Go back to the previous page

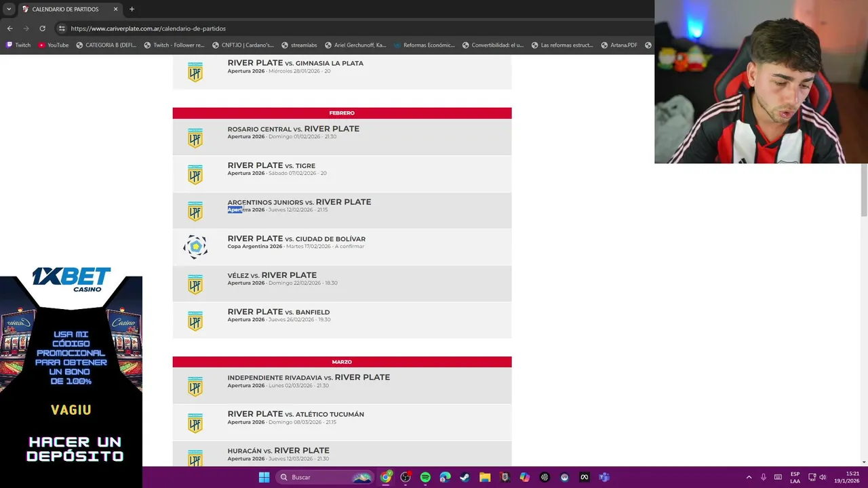pyautogui.click(x=9, y=28)
